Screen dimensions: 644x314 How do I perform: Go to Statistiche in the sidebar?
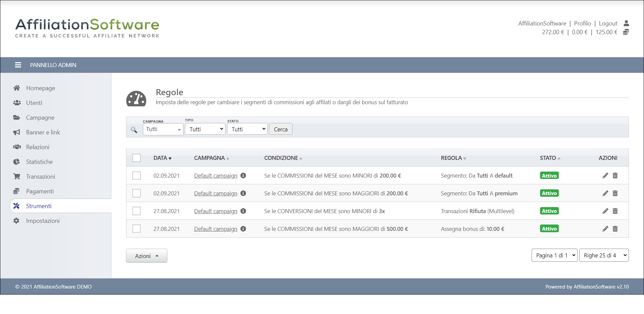[39, 162]
